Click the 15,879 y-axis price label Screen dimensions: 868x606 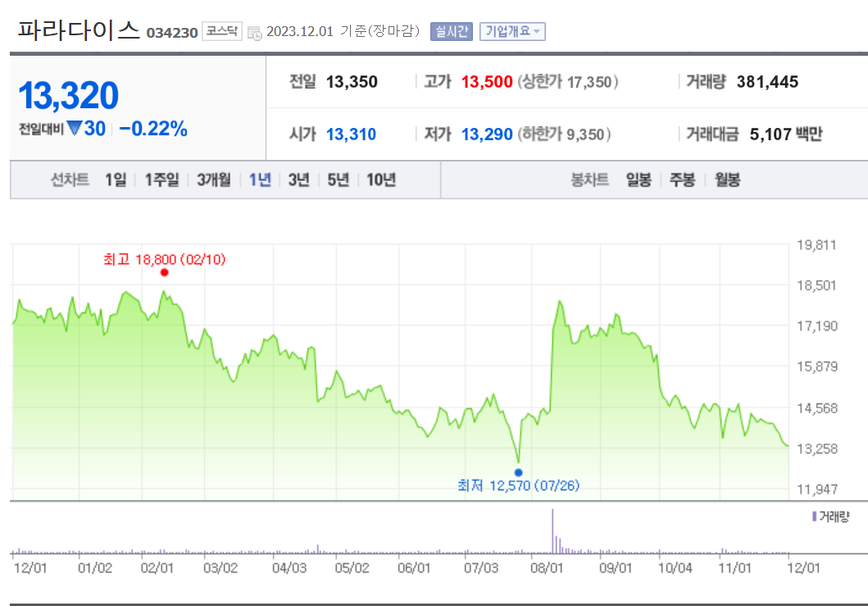(x=816, y=367)
